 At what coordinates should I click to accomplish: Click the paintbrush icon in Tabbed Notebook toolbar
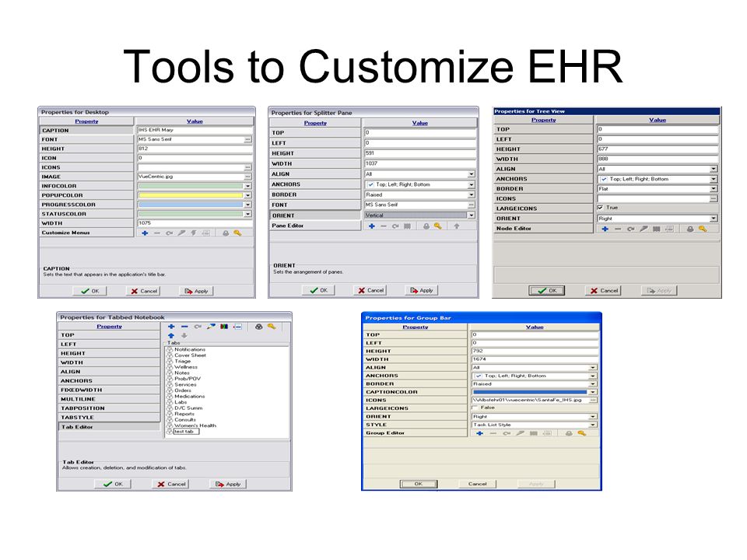211,327
